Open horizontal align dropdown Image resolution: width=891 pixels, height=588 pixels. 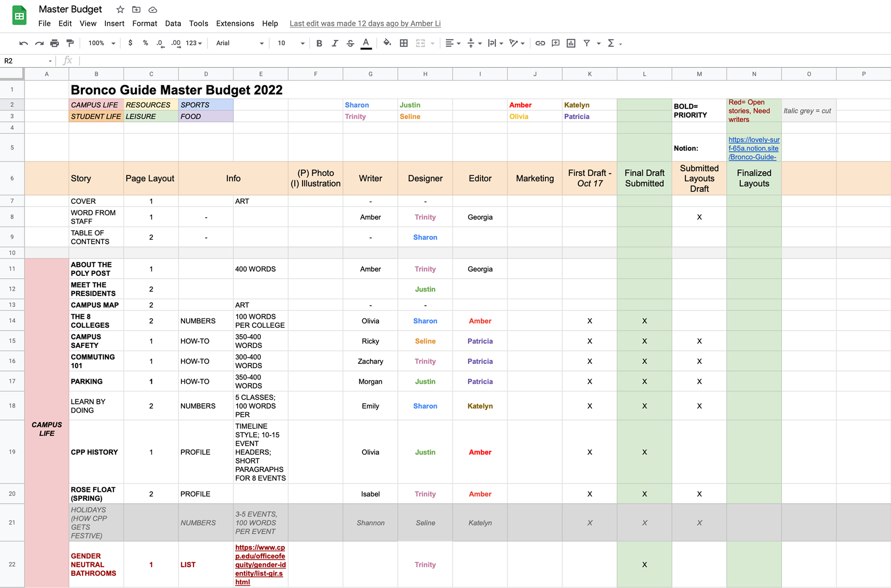453,43
